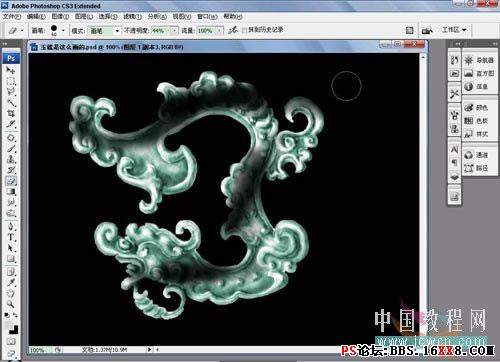
Task: Select the Crop tool
Action: coord(11,113)
